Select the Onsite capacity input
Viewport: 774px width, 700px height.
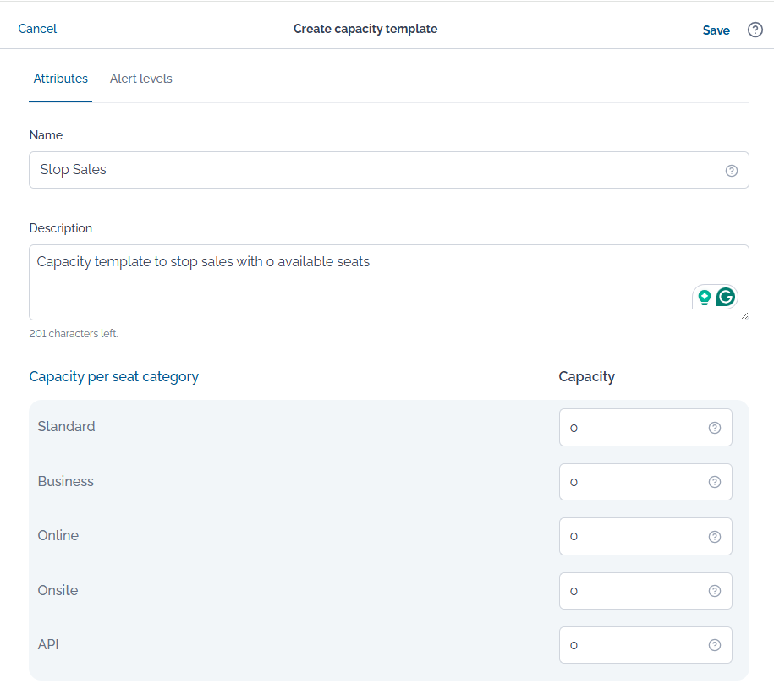[645, 591]
